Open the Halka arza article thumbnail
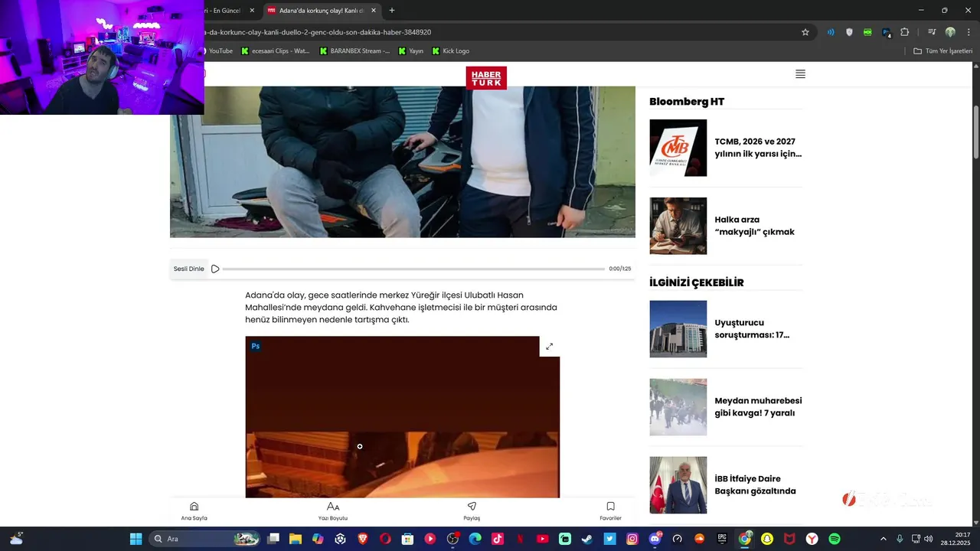 coord(678,226)
